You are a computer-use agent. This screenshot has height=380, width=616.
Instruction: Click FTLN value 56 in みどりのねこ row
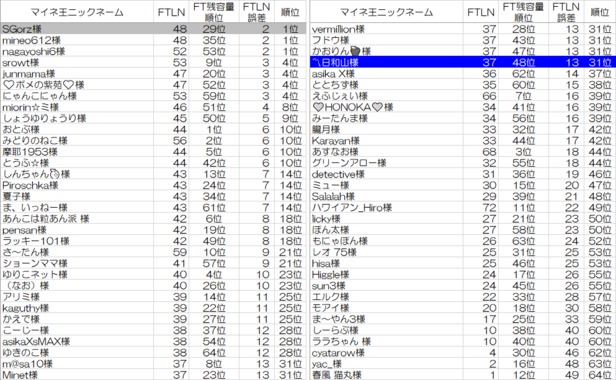pos(171,140)
